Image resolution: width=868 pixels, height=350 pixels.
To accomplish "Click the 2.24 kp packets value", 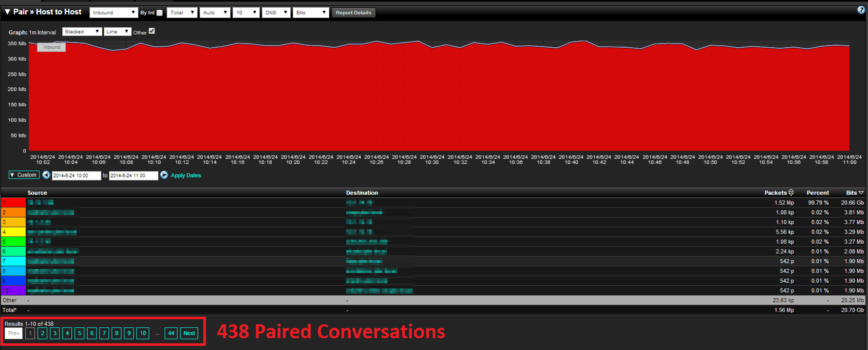I will click(785, 251).
